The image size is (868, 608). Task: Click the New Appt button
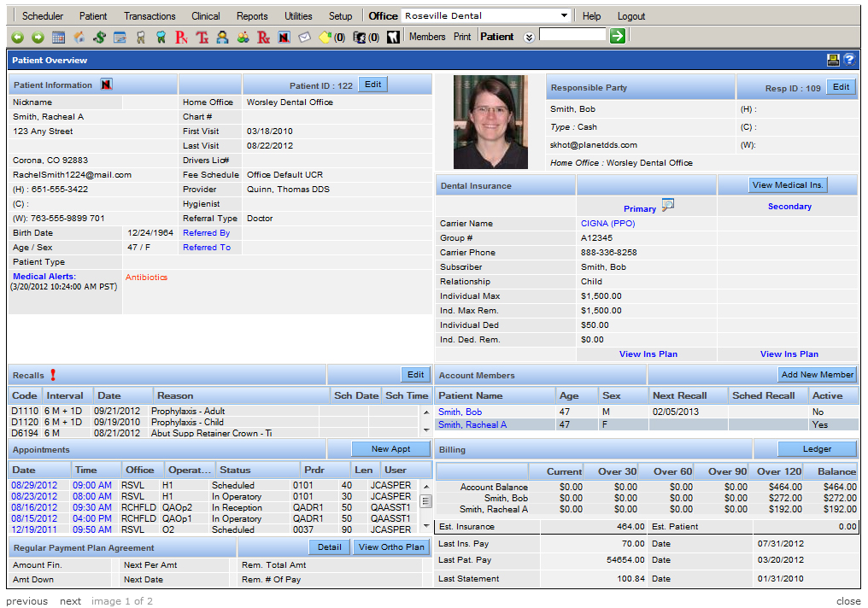pyautogui.click(x=390, y=448)
